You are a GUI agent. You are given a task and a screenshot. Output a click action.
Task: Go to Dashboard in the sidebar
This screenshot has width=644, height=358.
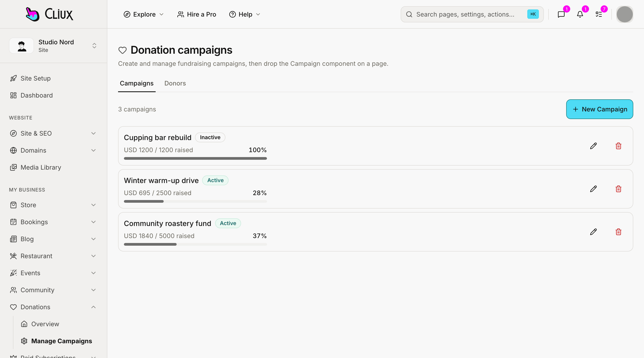click(53, 95)
